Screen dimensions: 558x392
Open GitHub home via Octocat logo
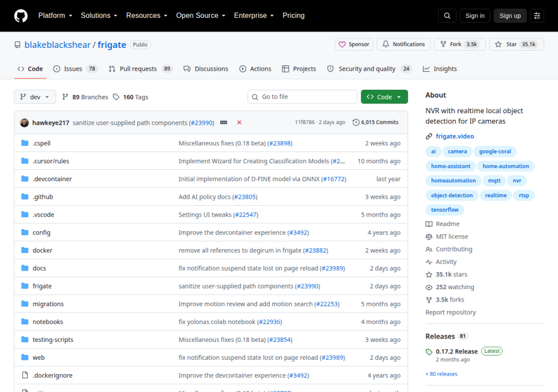coord(21,16)
